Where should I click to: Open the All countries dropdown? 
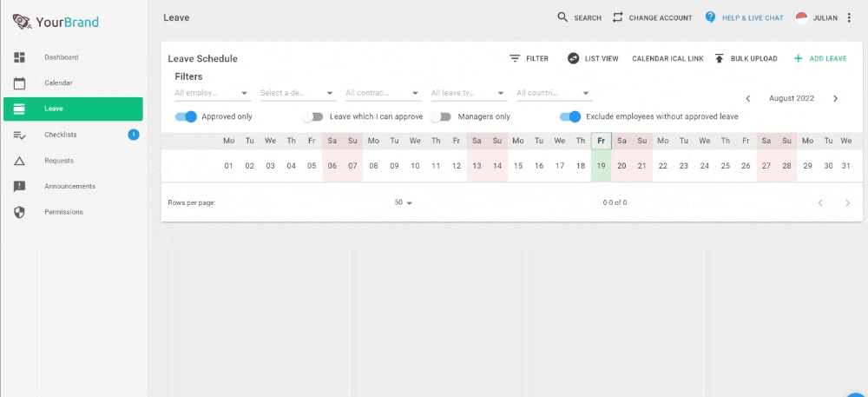pyautogui.click(x=555, y=93)
